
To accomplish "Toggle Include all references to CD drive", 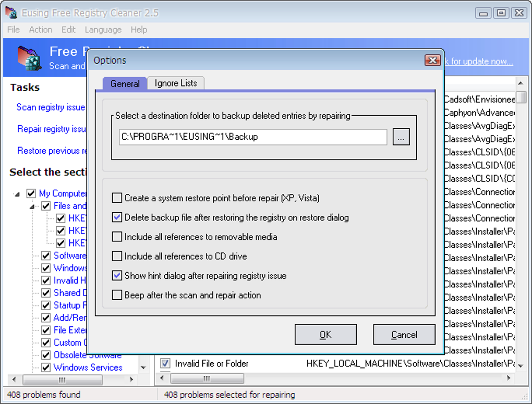I will (117, 256).
